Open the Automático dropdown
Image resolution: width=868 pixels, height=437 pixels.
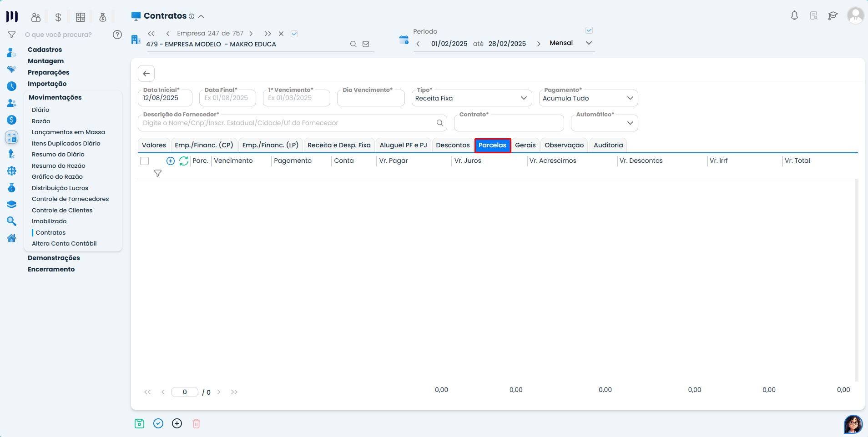pyautogui.click(x=604, y=123)
